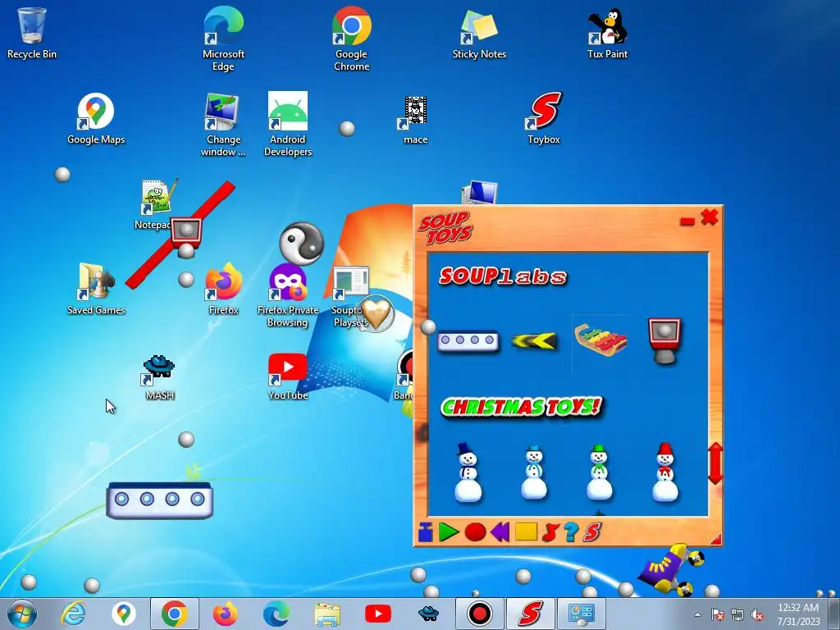
Task: Click the SOUPlabs heading
Action: (503, 276)
